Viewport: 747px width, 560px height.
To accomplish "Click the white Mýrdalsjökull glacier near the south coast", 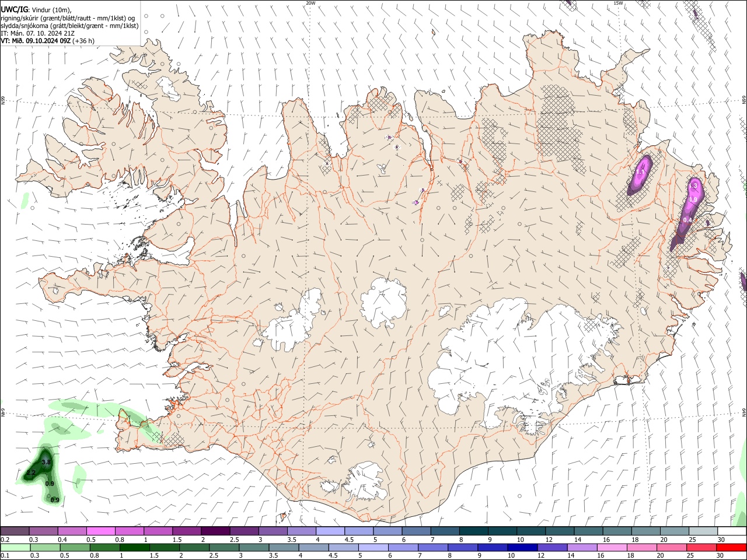I will (x=365, y=482).
